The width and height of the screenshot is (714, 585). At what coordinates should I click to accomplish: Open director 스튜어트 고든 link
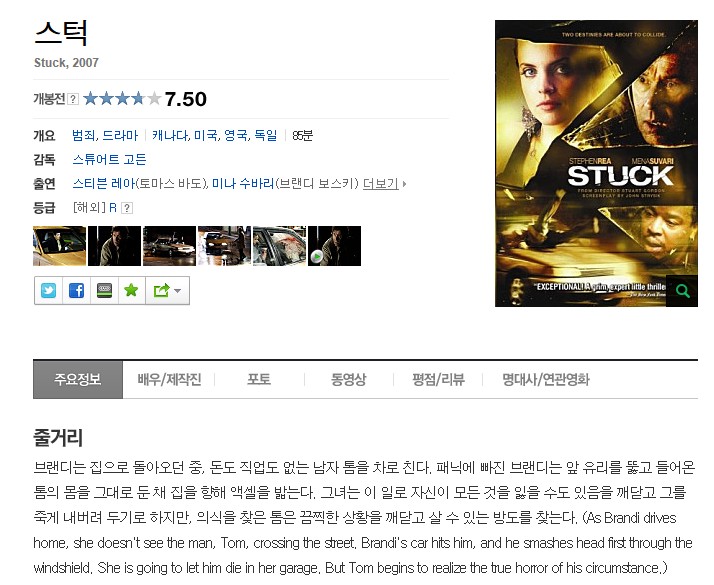coord(109,159)
